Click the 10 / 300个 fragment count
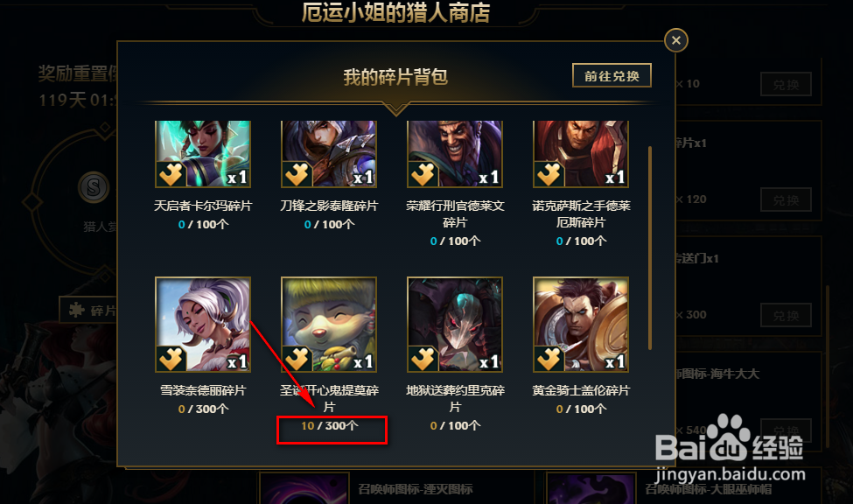853x504 pixels. tap(330, 425)
